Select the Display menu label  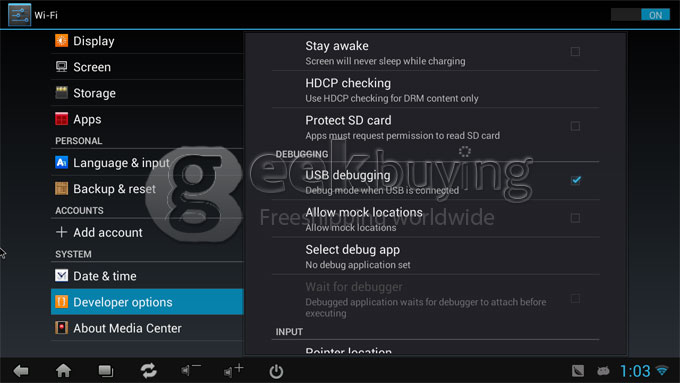coord(94,41)
